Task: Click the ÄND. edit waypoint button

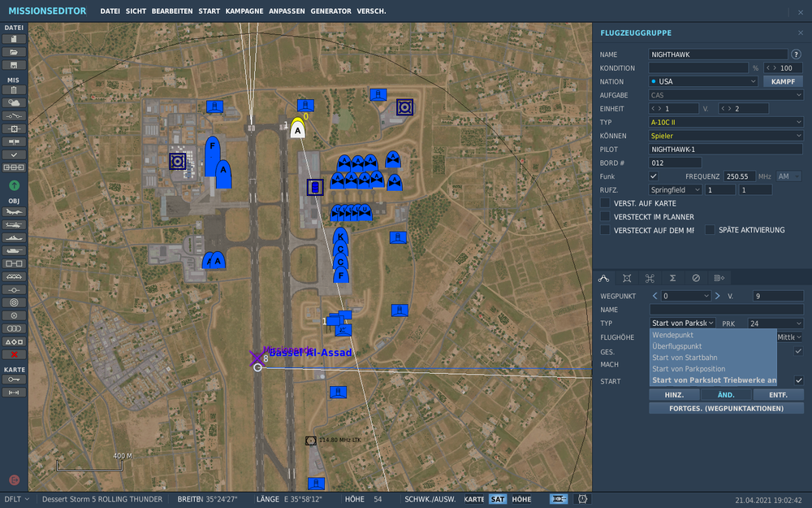Action: point(726,395)
